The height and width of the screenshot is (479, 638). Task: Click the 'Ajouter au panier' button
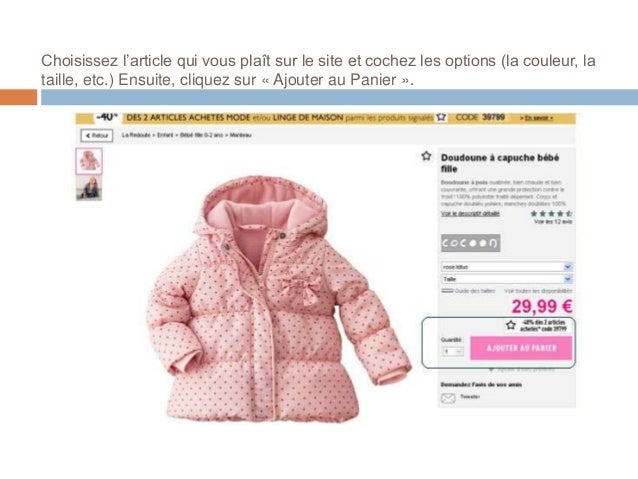click(x=521, y=348)
